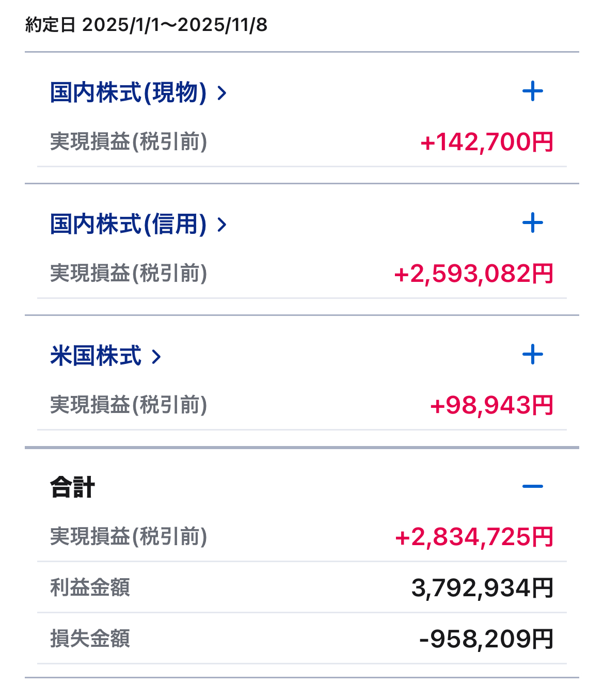Collapse the 合計 section with minus icon

pos(532,486)
